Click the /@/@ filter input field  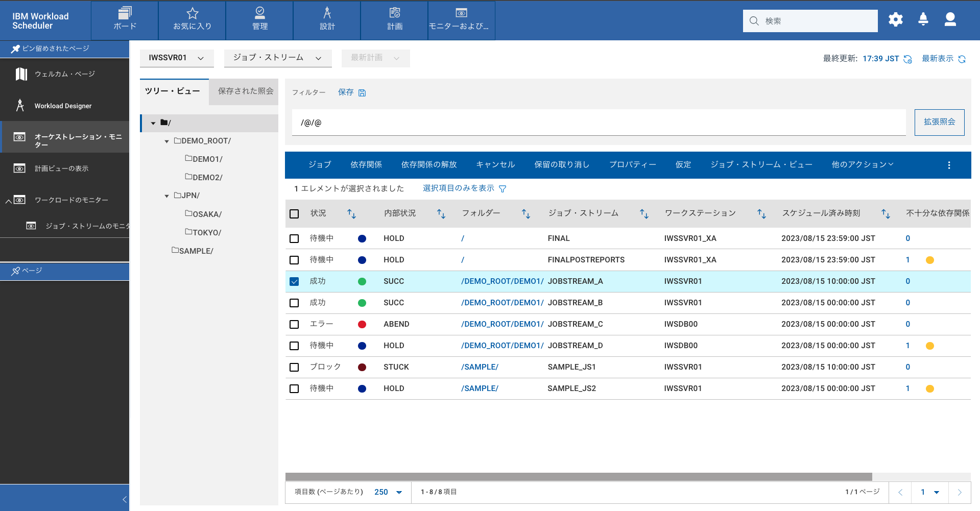pos(599,123)
